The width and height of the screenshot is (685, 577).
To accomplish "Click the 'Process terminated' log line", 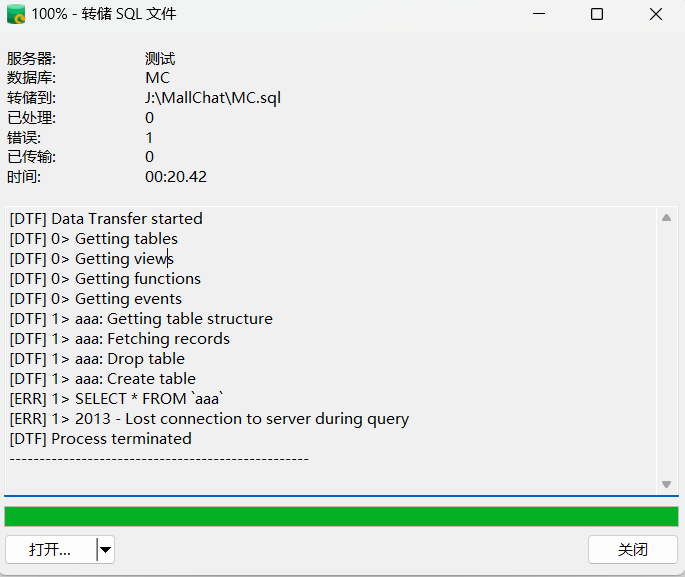I will (100, 439).
